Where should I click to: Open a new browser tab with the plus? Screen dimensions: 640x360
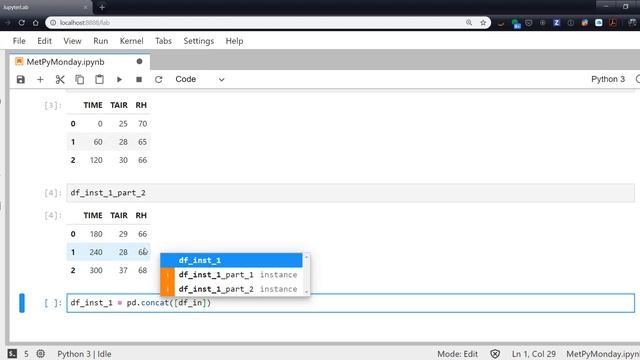point(102,7)
